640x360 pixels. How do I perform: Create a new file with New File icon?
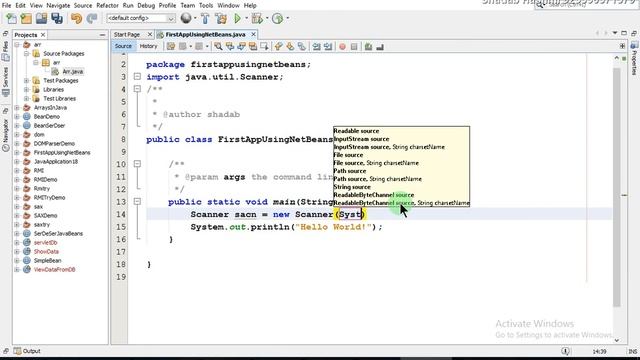point(11,18)
